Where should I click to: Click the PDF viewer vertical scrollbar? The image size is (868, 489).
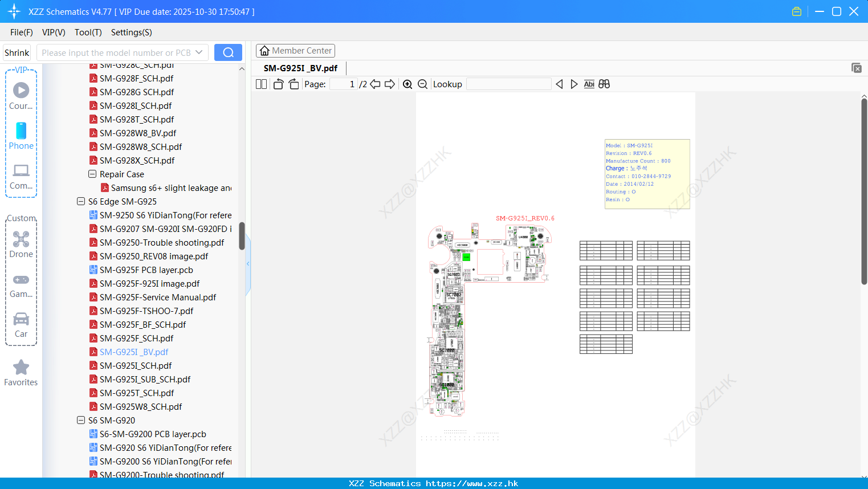864,191
